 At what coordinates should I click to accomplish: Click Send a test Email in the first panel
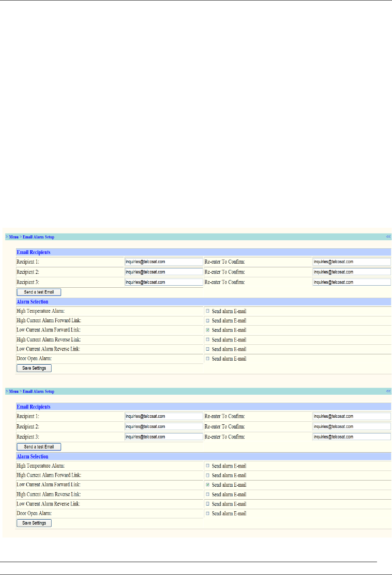click(39, 292)
